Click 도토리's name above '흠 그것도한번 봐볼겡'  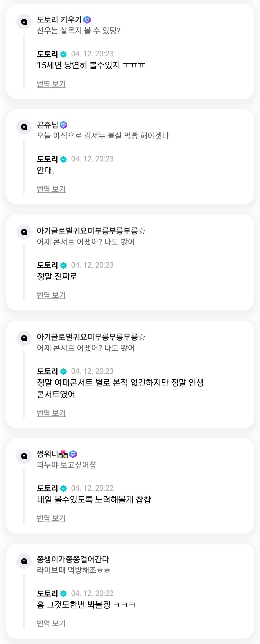[47, 593]
